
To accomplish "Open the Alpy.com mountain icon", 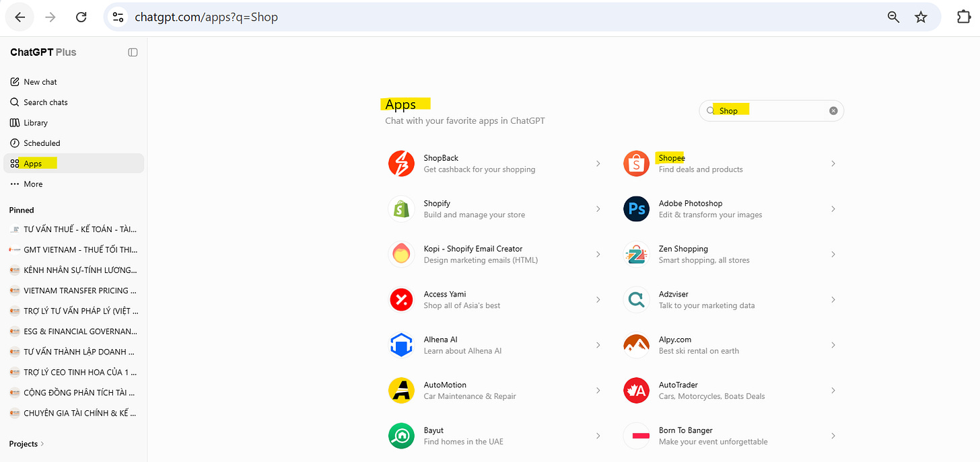I will (636, 345).
